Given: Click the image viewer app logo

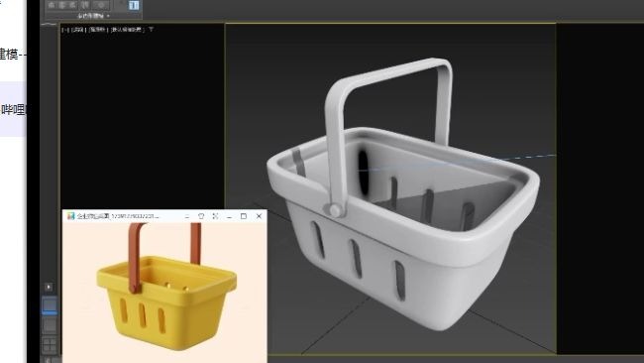Looking at the screenshot, I should [70, 216].
